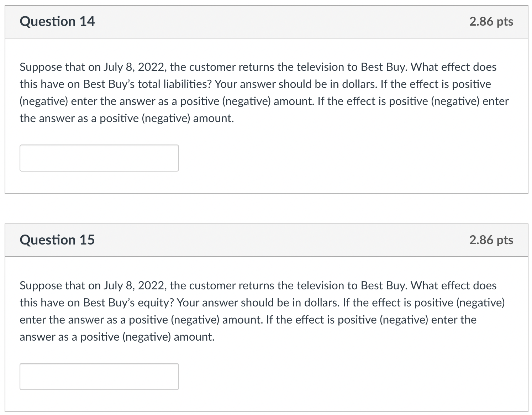Click the Question 15 title text
Image resolution: width=532 pixels, height=415 pixels.
(x=57, y=240)
